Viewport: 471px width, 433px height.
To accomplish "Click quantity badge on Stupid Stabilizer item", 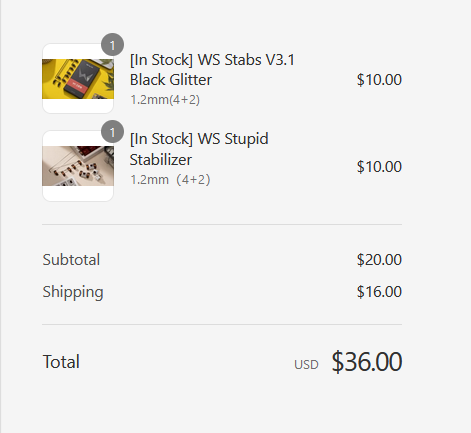I will [113, 132].
